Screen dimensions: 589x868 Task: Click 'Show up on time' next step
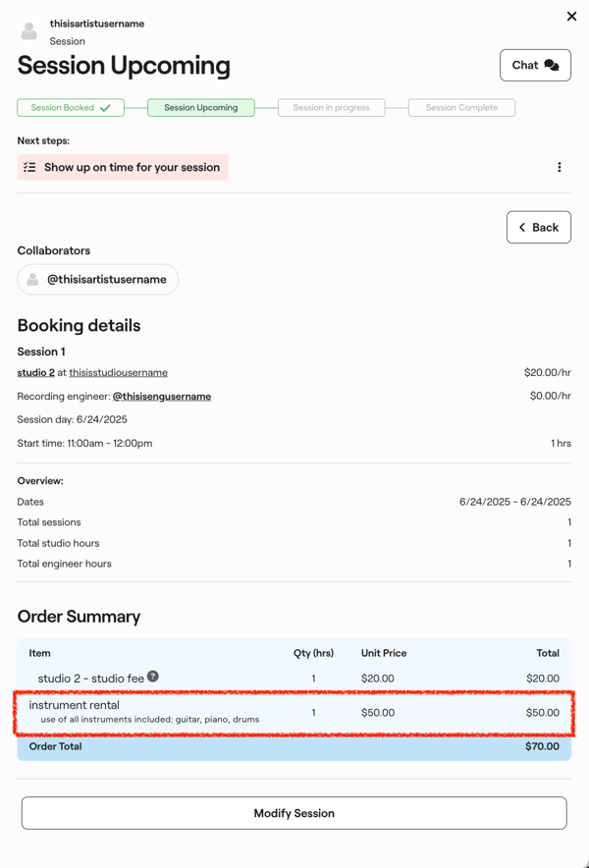132,167
